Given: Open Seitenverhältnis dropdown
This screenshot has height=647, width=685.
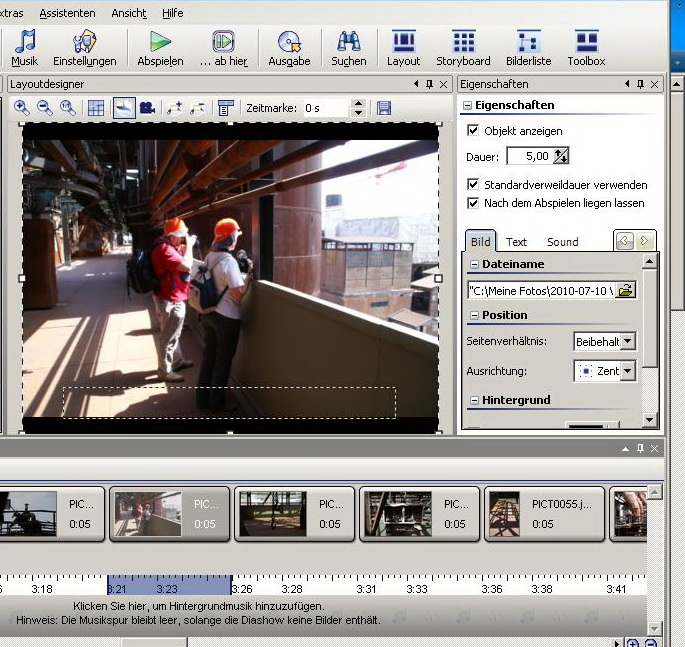Looking at the screenshot, I should pos(627,341).
